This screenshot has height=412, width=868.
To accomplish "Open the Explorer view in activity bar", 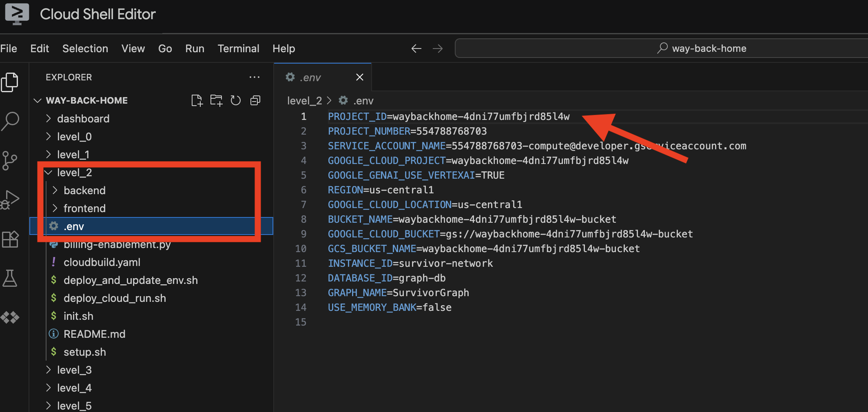I will coord(10,82).
